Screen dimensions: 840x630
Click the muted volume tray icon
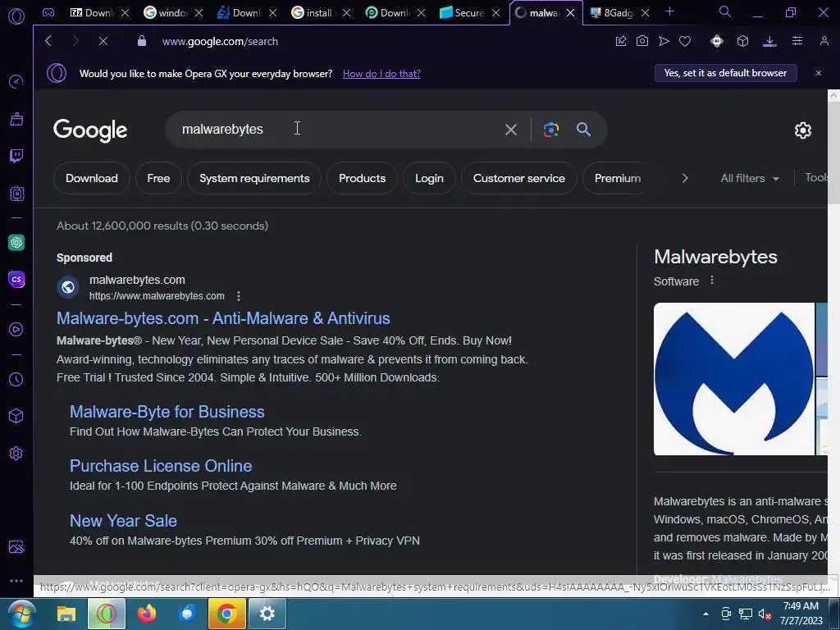(765, 614)
